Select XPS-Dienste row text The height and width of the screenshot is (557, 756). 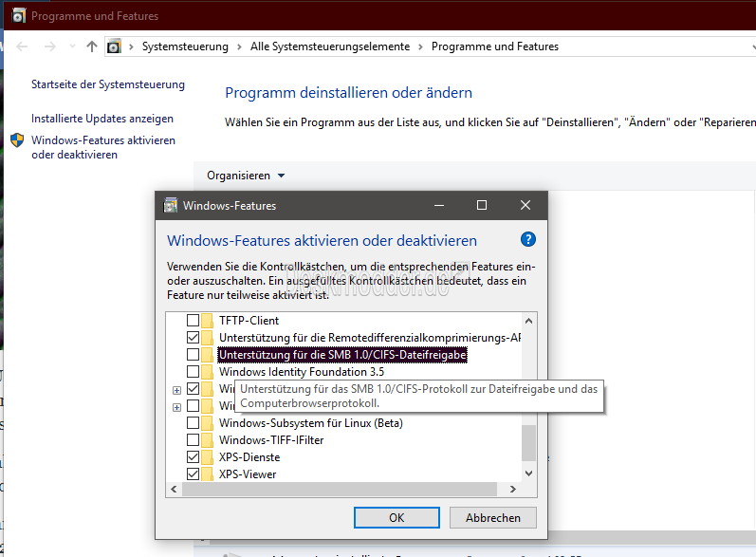tap(249, 457)
